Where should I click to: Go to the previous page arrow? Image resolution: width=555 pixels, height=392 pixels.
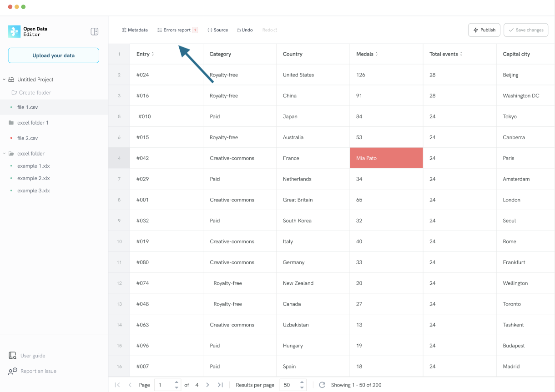click(130, 385)
